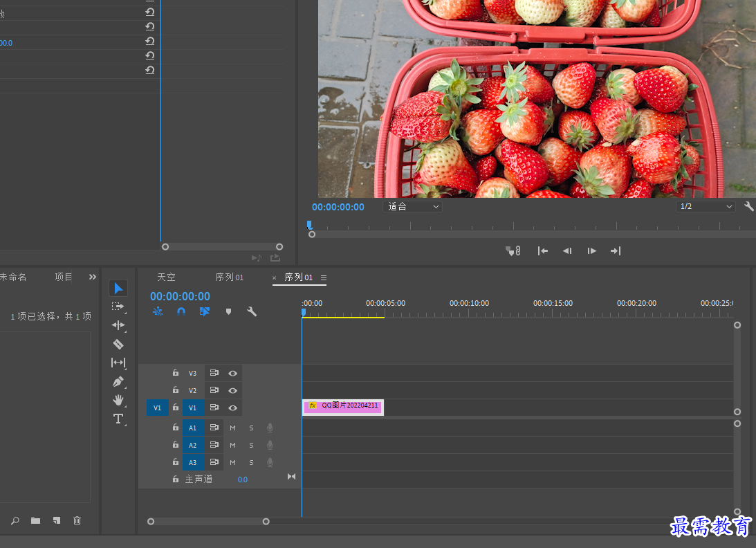Step back one frame
Viewport: 756px width, 548px height.
(567, 251)
